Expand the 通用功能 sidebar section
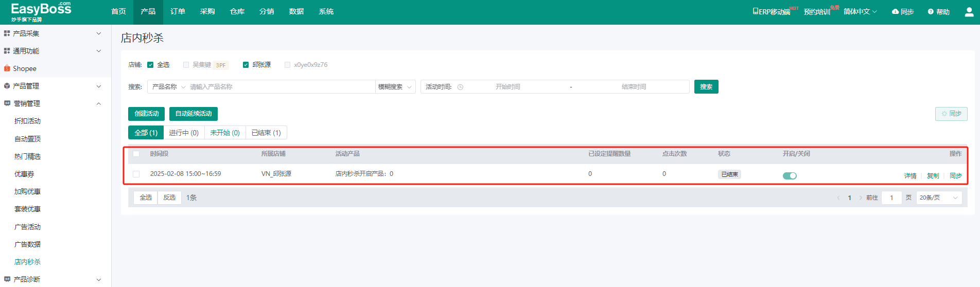Image resolution: width=980 pixels, height=287 pixels. click(x=99, y=51)
